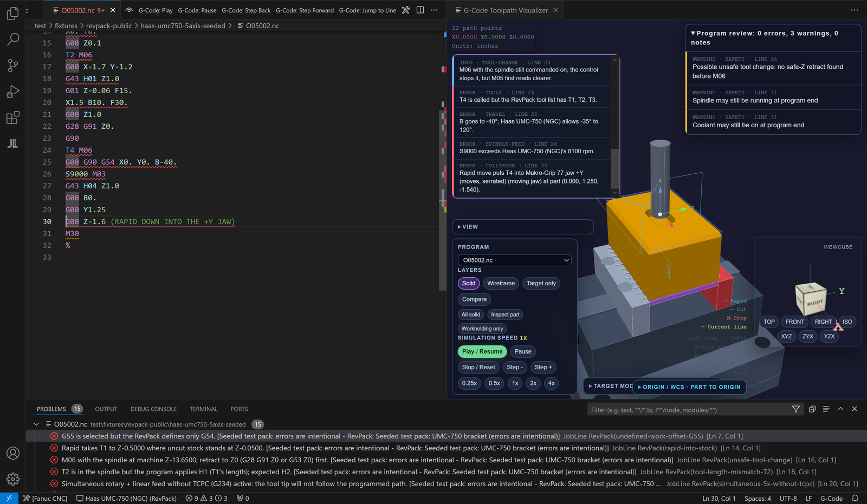Viewport: 867px width, 504px height.
Task: Open the Accounts menu icon
Action: (x=13, y=453)
